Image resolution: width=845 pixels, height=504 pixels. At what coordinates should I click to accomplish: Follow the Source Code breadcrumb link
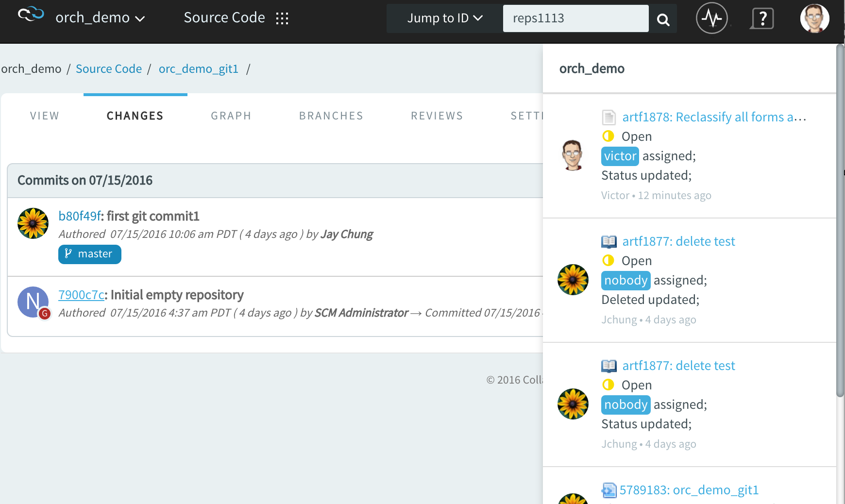(x=109, y=69)
